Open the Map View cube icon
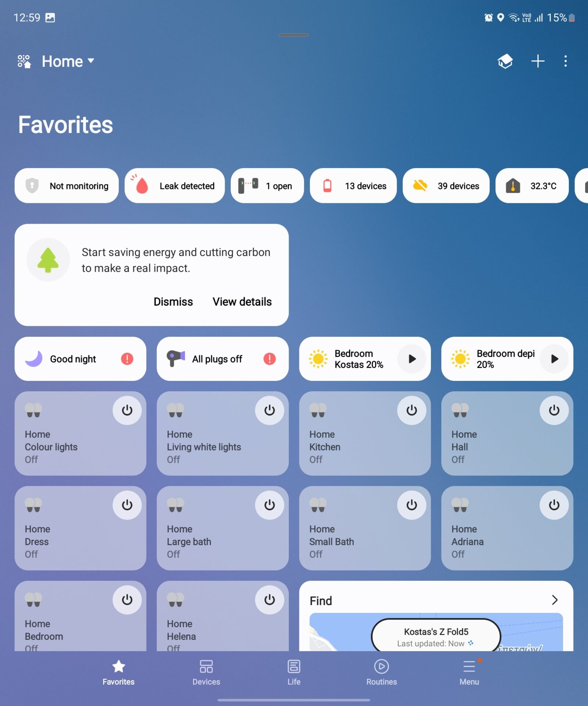Image resolution: width=588 pixels, height=706 pixels. 505,61
